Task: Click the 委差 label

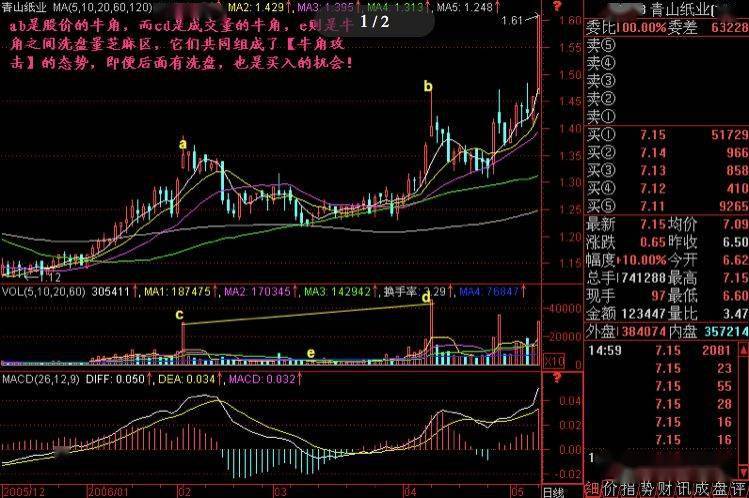Action: 683,28
